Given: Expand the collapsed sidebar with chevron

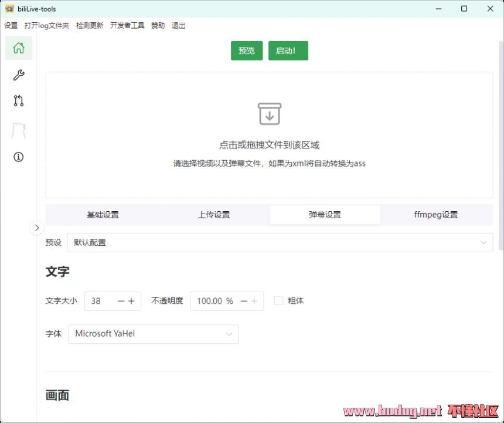Looking at the screenshot, I should pyautogui.click(x=36, y=228).
